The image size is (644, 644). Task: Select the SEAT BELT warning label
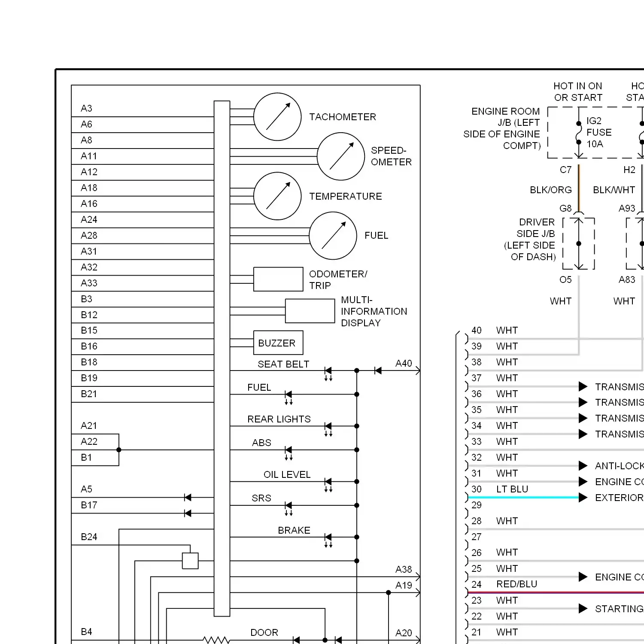tap(283, 364)
